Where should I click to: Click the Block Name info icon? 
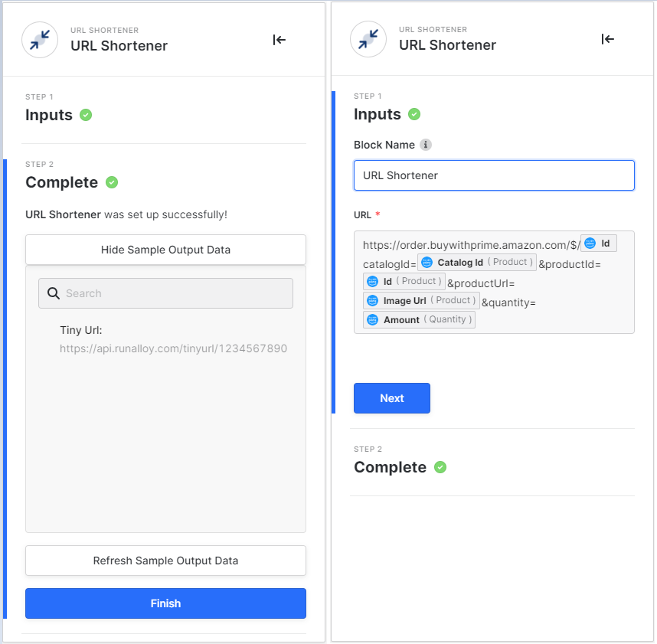(426, 145)
